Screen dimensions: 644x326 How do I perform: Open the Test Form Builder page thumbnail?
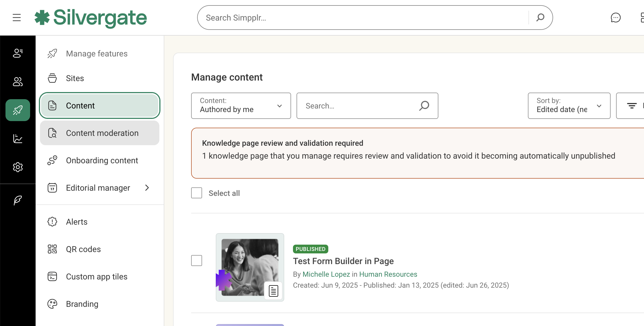pyautogui.click(x=250, y=267)
